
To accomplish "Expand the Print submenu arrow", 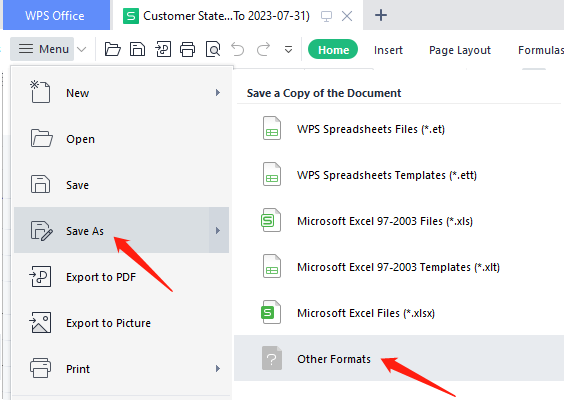I will point(218,368).
